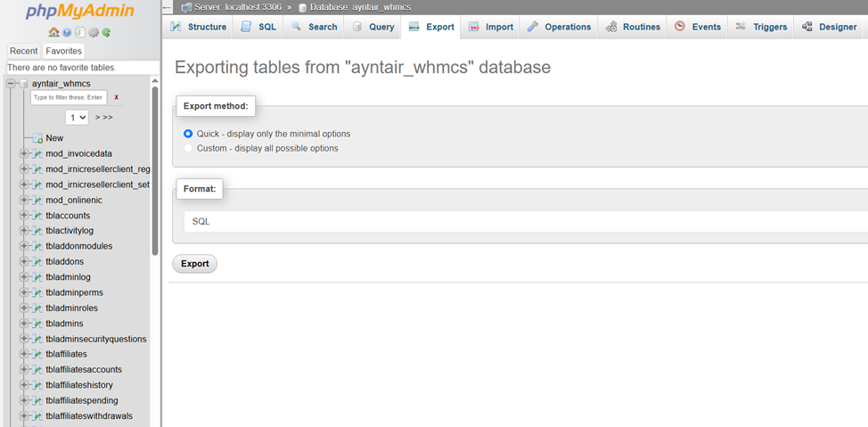The image size is (868, 427).
Task: Switch to the Structure tab
Action: pos(199,27)
